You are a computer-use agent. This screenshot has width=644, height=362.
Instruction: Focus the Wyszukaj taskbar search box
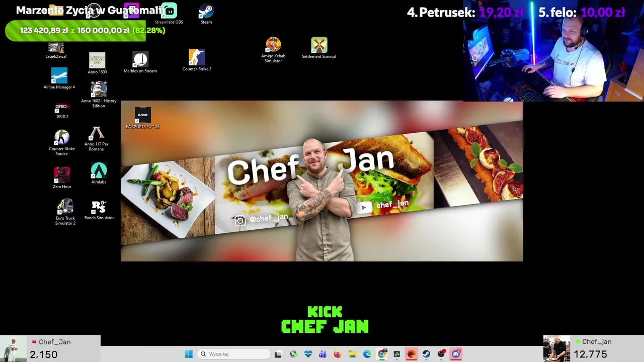[x=234, y=354]
